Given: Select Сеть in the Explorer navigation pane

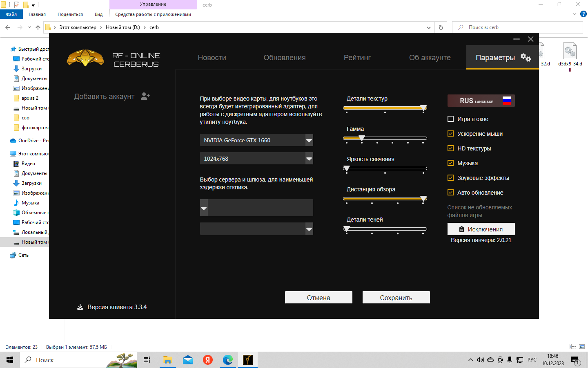Looking at the screenshot, I should (23, 255).
